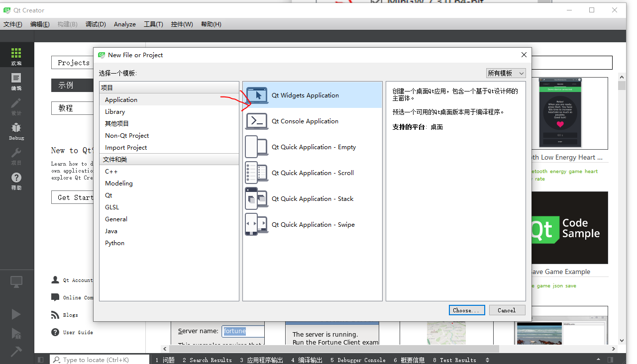Select Non-Qt Project category
The width and height of the screenshot is (637, 364).
tap(169, 135)
